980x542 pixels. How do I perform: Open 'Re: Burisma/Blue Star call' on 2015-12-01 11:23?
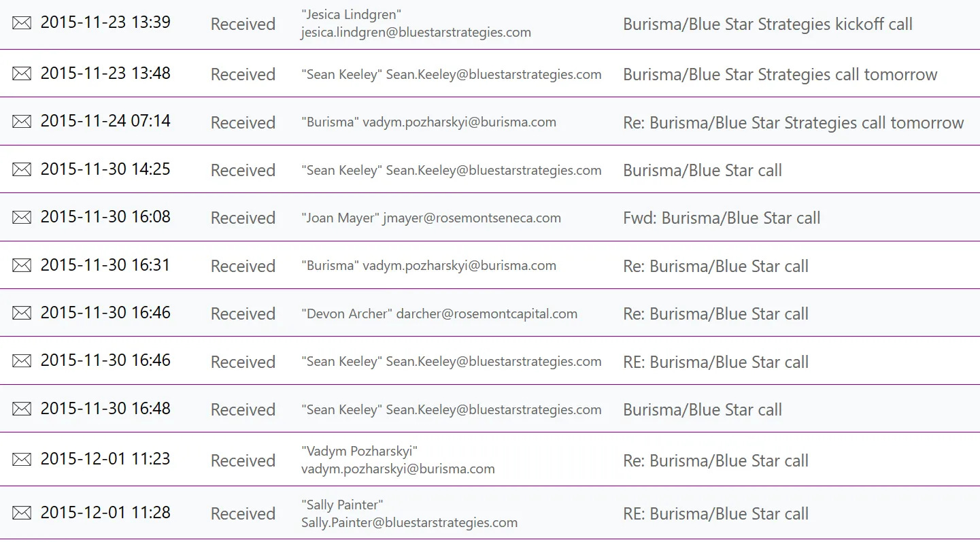(x=715, y=461)
